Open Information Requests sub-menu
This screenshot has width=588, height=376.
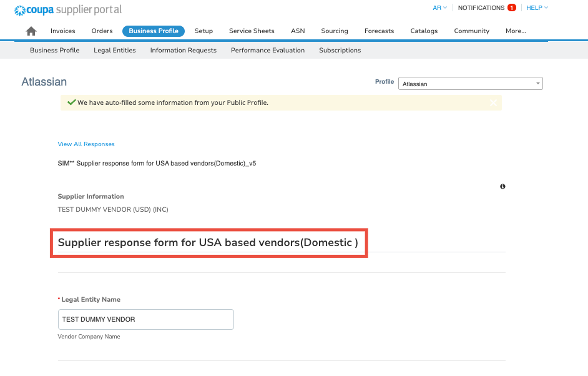(184, 51)
